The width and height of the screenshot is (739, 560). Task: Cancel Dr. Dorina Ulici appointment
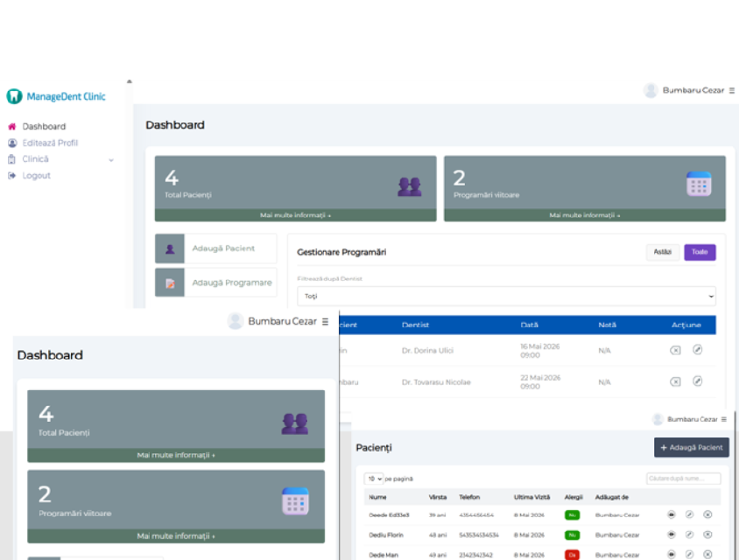pos(675,350)
